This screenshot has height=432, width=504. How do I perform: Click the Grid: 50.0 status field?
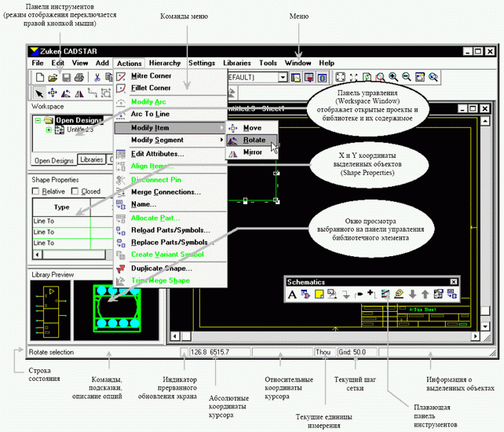[x=356, y=352]
